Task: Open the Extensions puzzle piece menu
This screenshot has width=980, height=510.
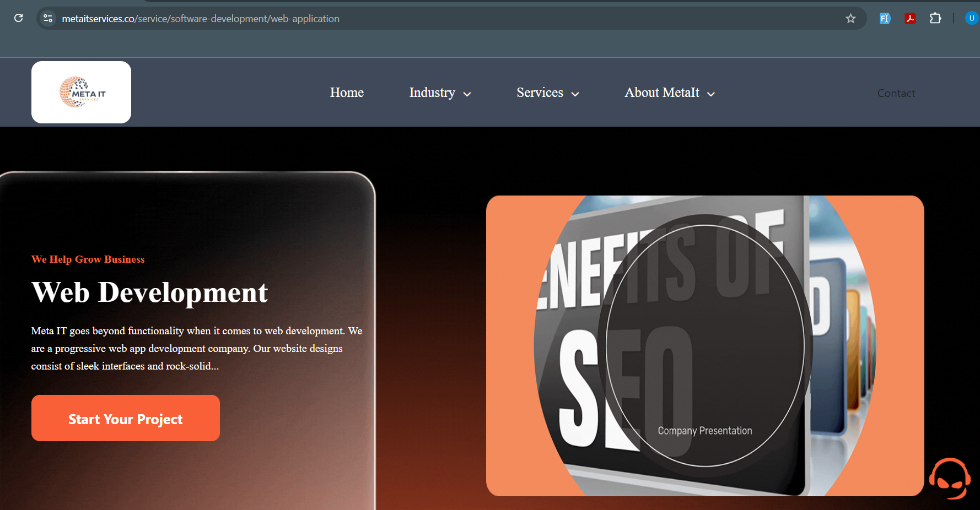Action: [935, 18]
